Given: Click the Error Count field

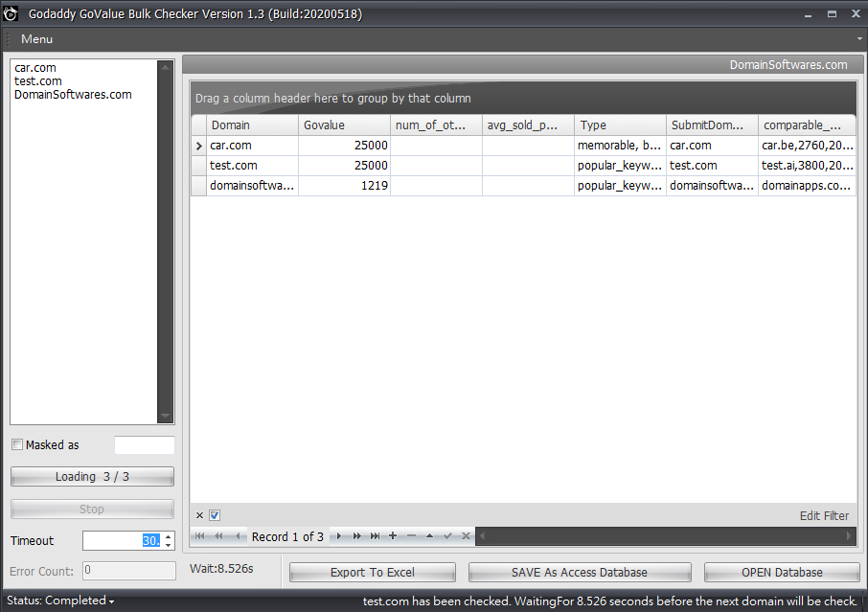Looking at the screenshot, I should click(x=129, y=571).
